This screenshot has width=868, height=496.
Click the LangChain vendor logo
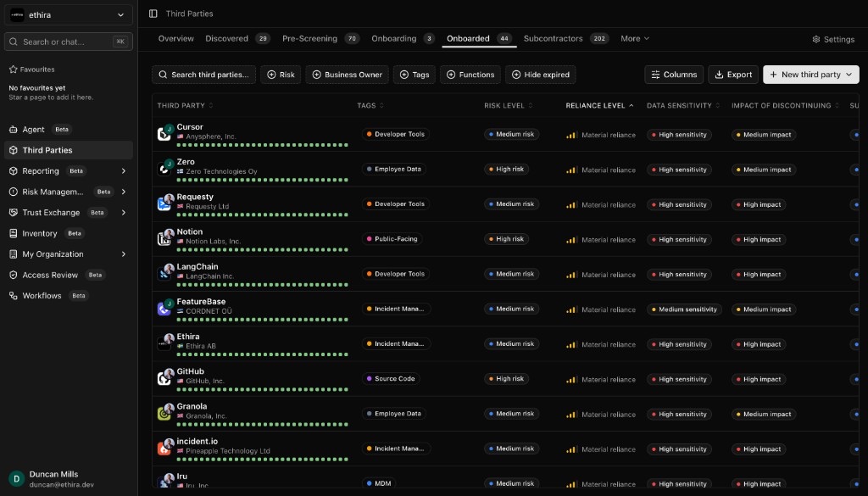[x=164, y=274]
